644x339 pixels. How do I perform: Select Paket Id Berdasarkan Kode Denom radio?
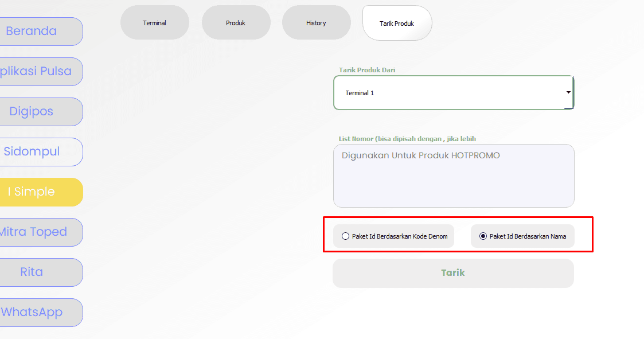pos(345,236)
